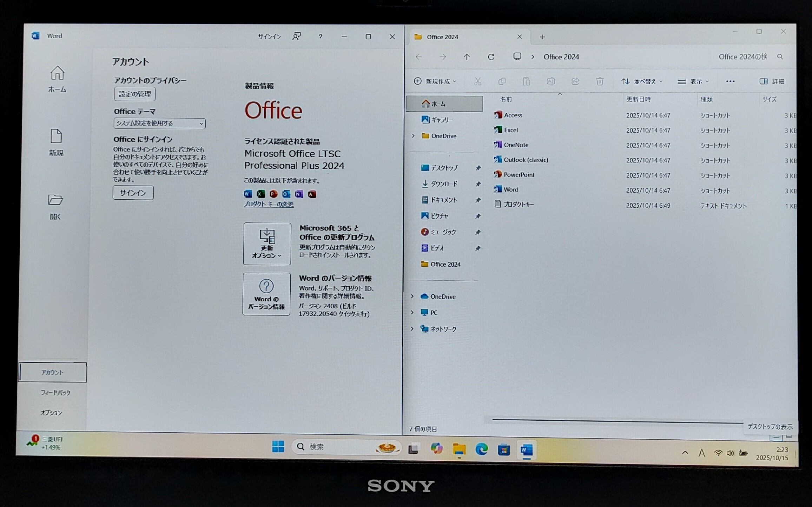Click the Refresh icon in File Explorer
This screenshot has height=507, width=812.
click(x=491, y=57)
